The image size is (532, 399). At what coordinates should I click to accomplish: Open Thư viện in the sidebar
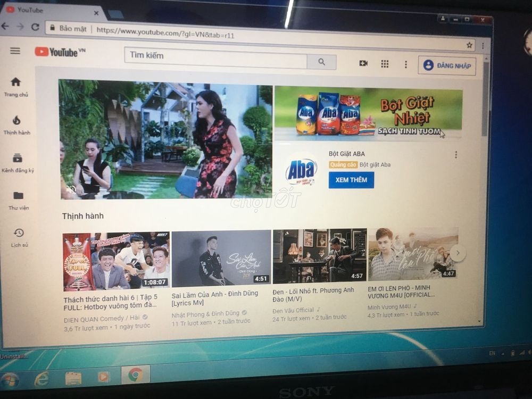[x=19, y=201]
